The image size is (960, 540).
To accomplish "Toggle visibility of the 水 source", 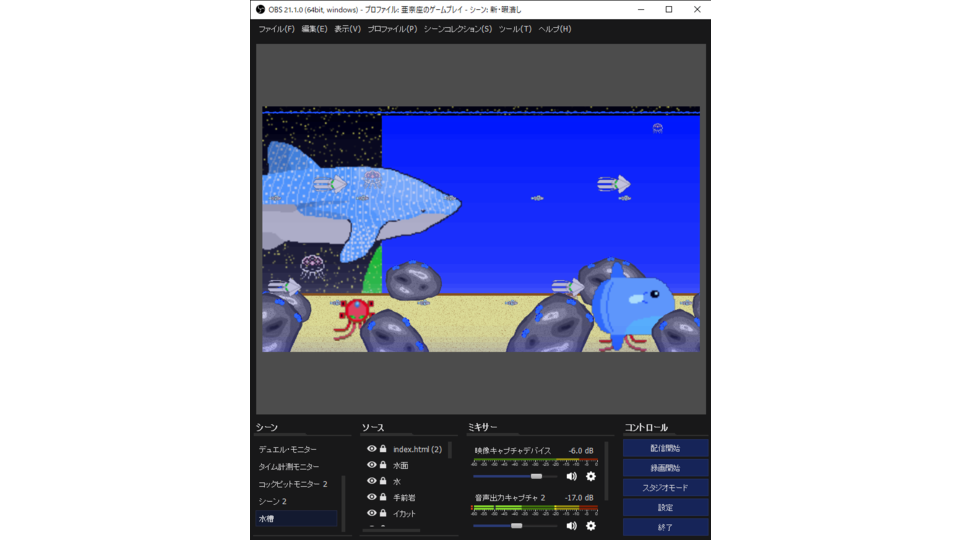I will tap(371, 481).
